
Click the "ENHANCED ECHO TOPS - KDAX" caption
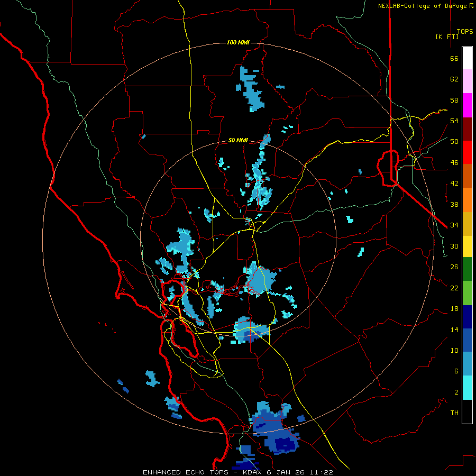[202, 472]
